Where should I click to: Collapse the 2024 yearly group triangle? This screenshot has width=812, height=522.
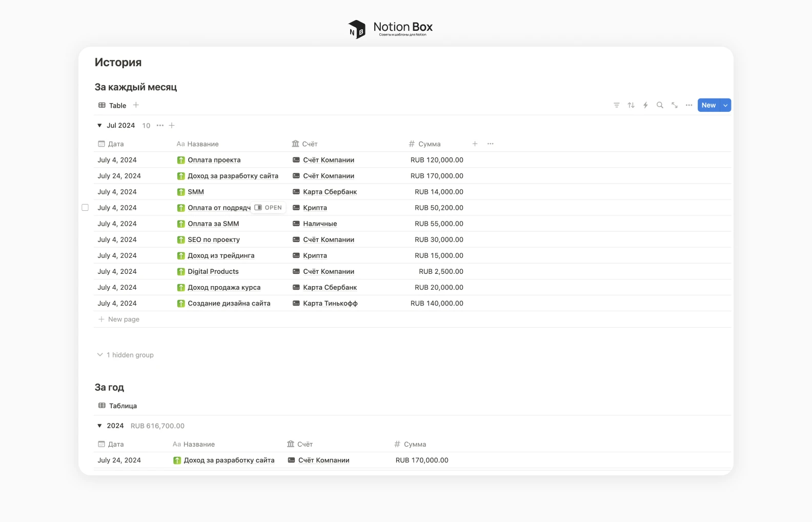coord(99,426)
